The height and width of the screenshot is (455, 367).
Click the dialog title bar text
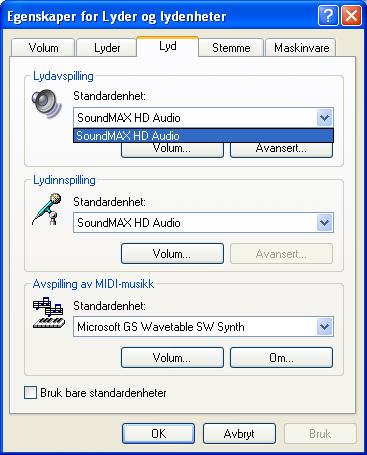117,17
